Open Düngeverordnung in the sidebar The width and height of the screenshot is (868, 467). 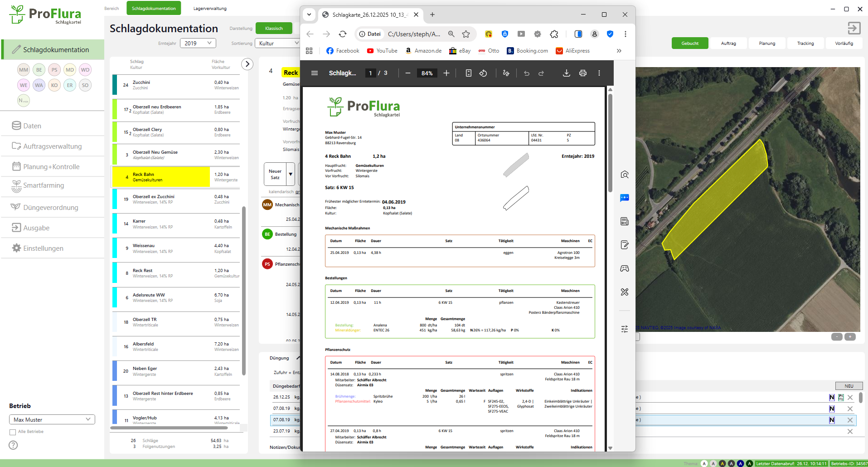coord(51,208)
